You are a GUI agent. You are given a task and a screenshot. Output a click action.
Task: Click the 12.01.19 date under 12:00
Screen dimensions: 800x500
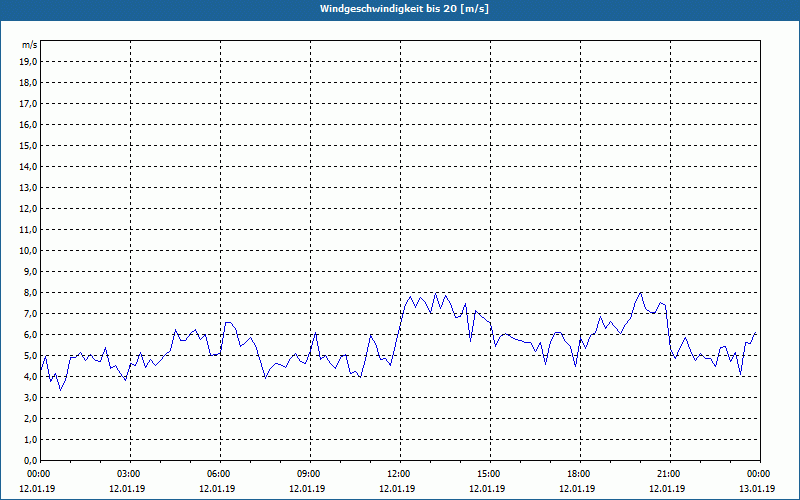point(397,488)
